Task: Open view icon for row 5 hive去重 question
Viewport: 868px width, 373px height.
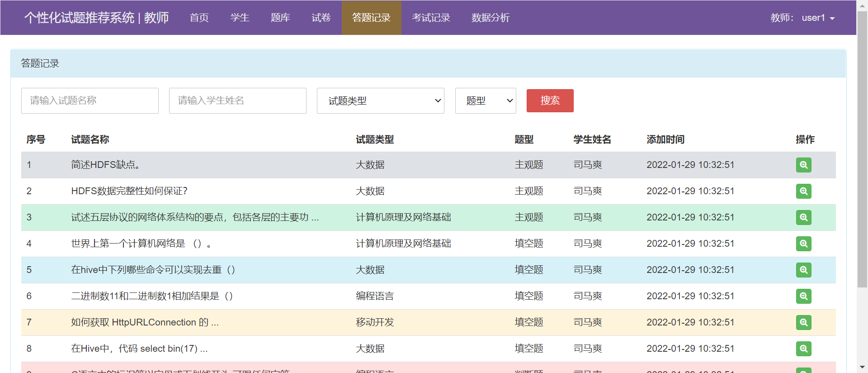Action: [803, 270]
